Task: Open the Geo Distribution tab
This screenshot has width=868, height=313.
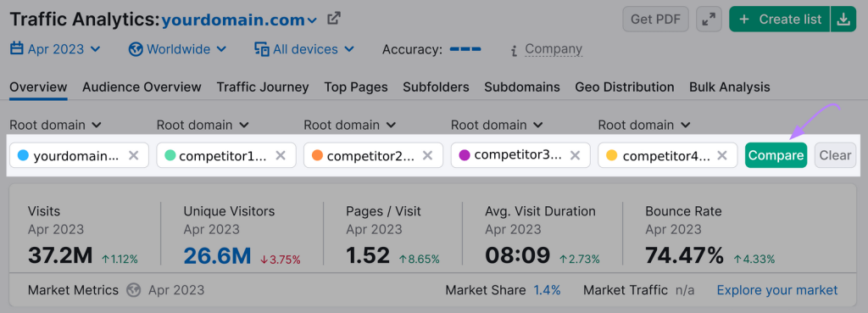Action: (625, 87)
